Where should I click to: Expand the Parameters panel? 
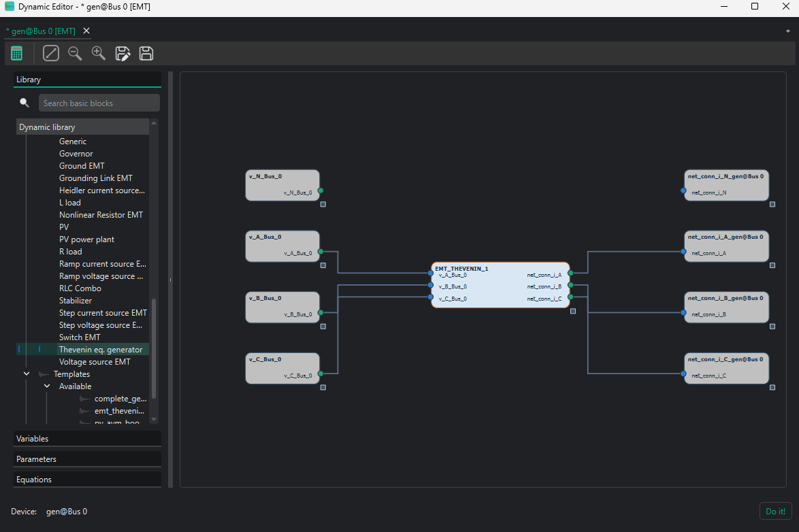87,459
